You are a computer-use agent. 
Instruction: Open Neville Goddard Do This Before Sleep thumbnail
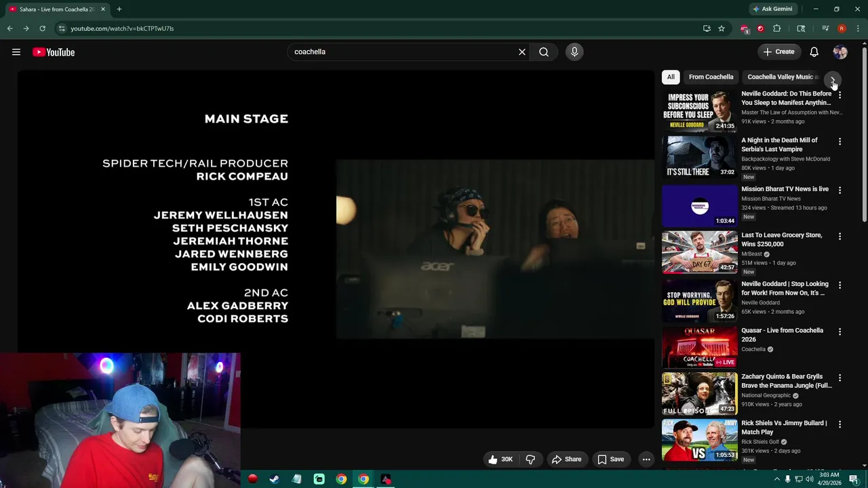pos(699,110)
